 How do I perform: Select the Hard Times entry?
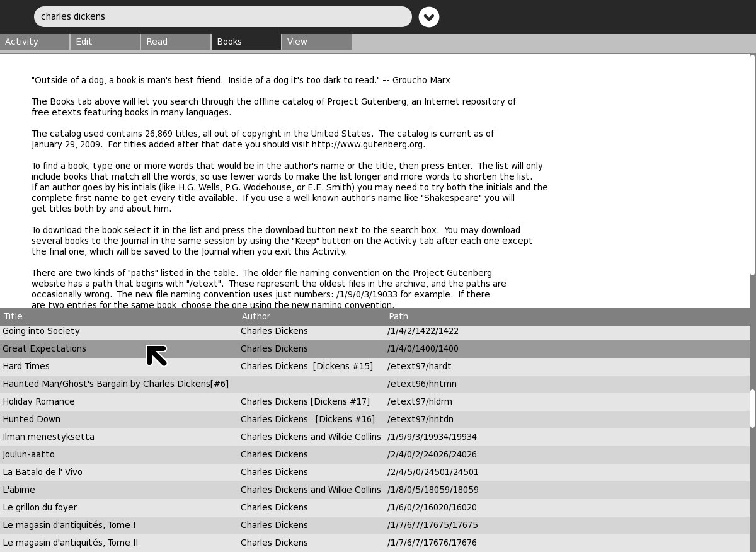click(x=26, y=366)
